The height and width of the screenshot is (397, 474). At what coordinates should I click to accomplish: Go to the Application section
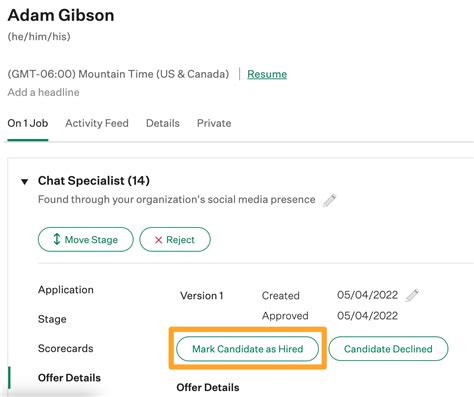coord(66,290)
